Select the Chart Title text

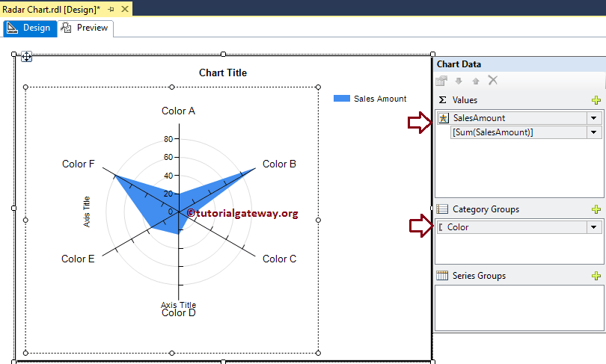pos(223,73)
